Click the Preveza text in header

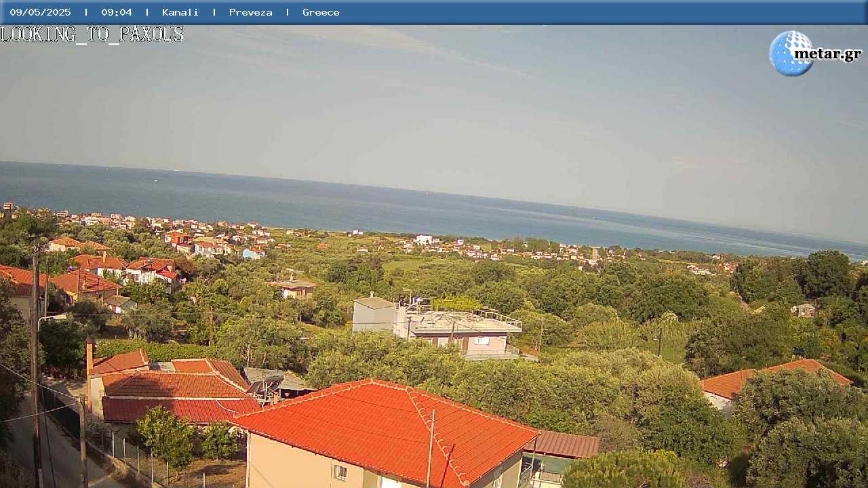[251, 12]
